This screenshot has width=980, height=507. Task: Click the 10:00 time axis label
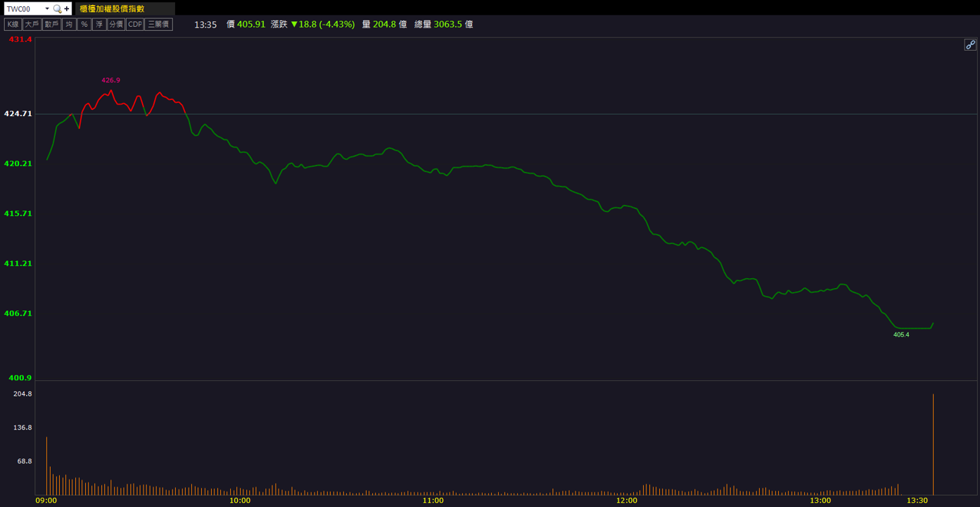240,501
